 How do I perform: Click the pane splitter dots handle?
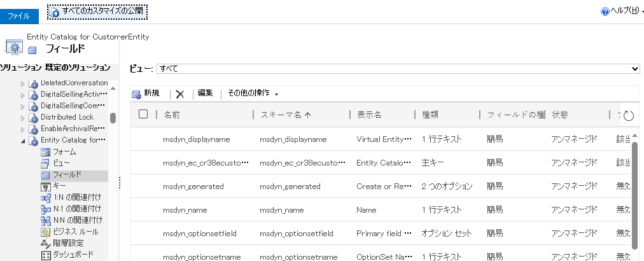point(120,182)
